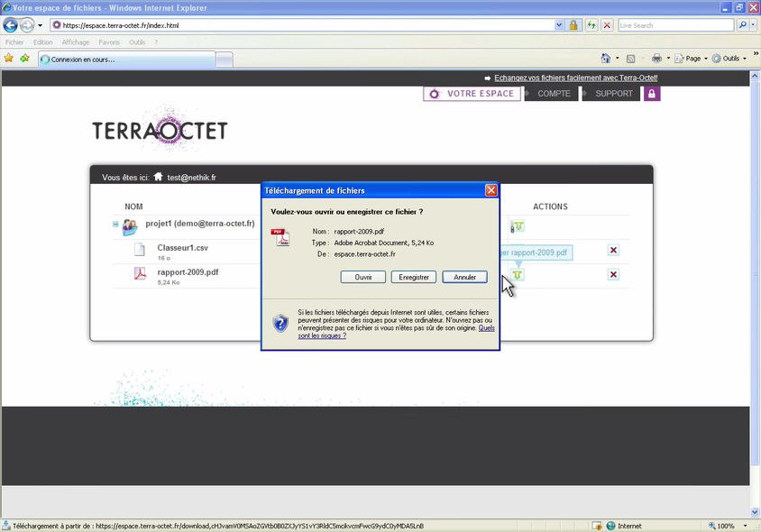The width and height of the screenshot is (761, 532).
Task: Cancel the download with Annuler
Action: 464,277
